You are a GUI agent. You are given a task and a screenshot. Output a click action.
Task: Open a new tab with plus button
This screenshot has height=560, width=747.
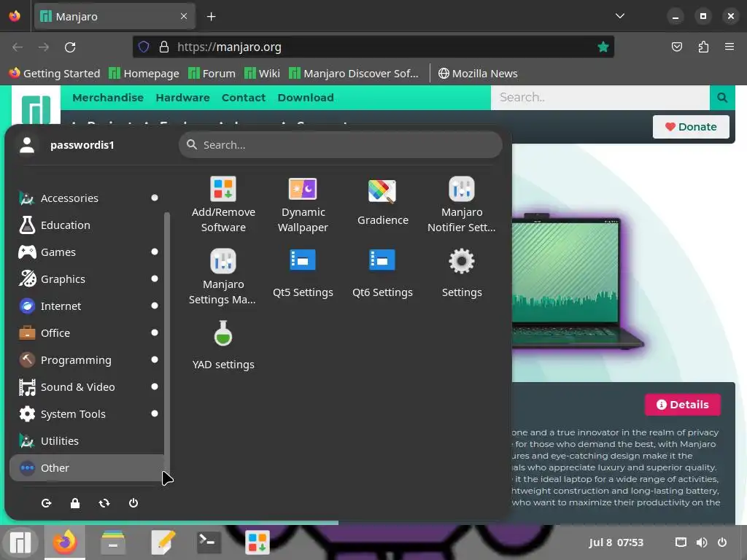click(211, 17)
